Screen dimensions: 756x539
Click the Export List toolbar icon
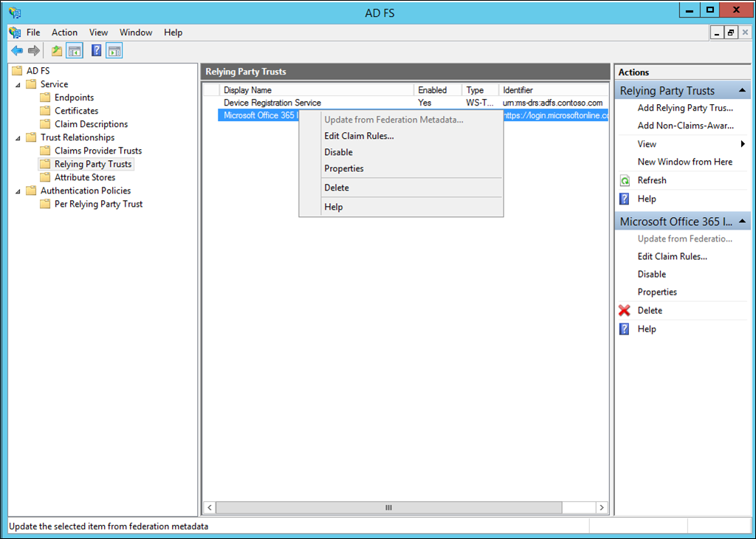click(55, 50)
